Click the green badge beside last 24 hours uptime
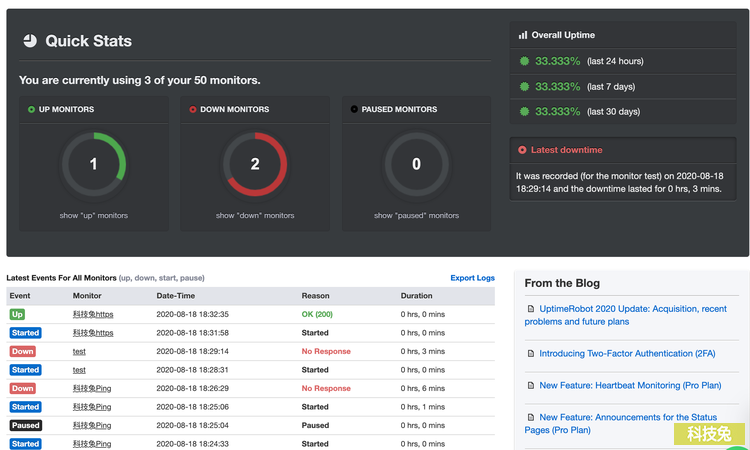 (x=524, y=61)
